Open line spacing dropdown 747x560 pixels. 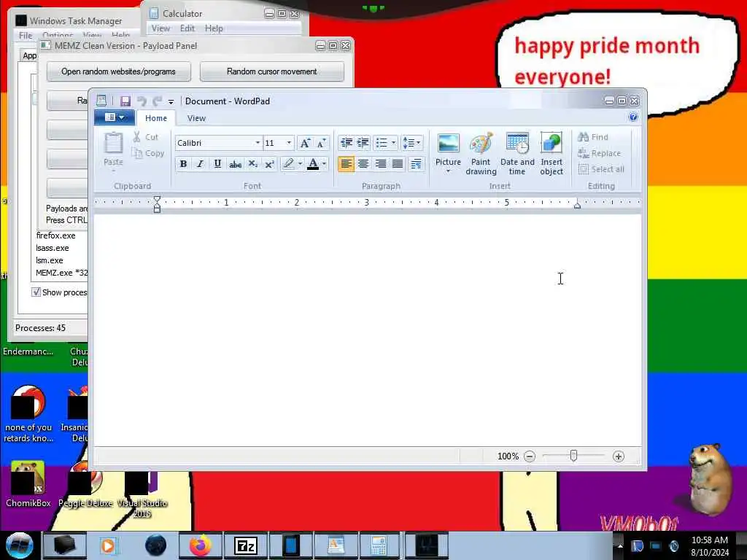point(411,142)
